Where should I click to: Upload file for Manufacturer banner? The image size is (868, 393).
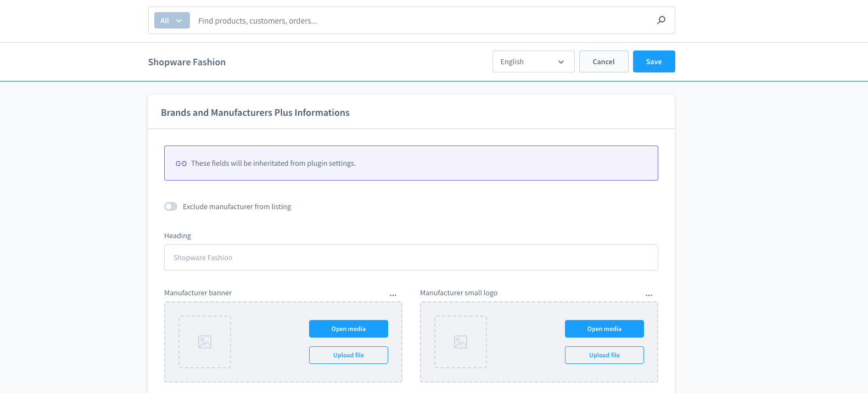click(x=348, y=355)
